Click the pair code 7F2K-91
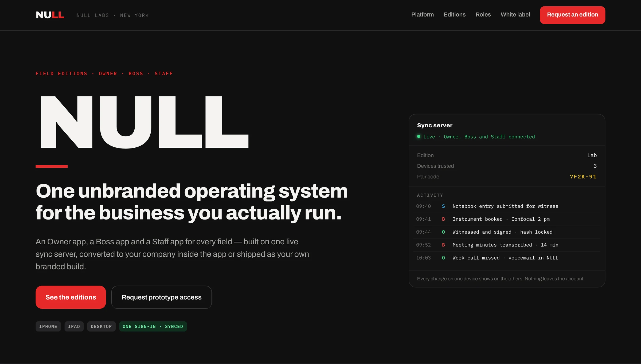This screenshot has height=364, width=641. pyautogui.click(x=583, y=177)
